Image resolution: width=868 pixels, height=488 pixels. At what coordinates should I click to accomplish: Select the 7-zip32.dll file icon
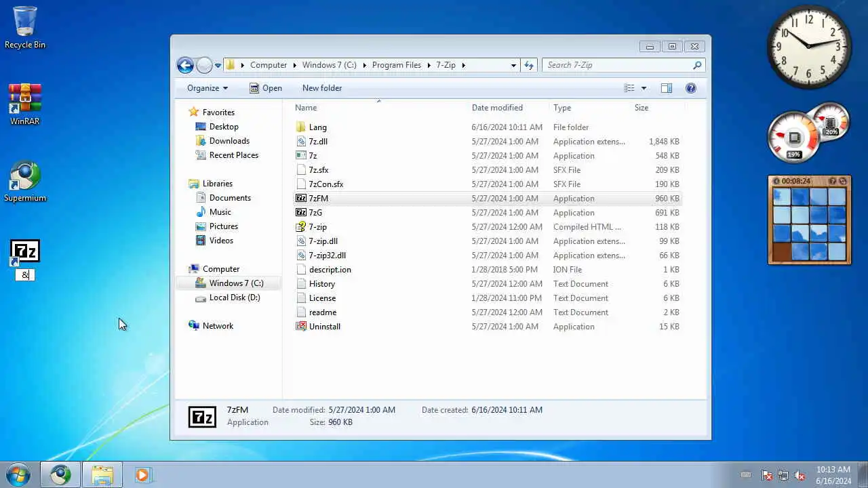click(301, 256)
